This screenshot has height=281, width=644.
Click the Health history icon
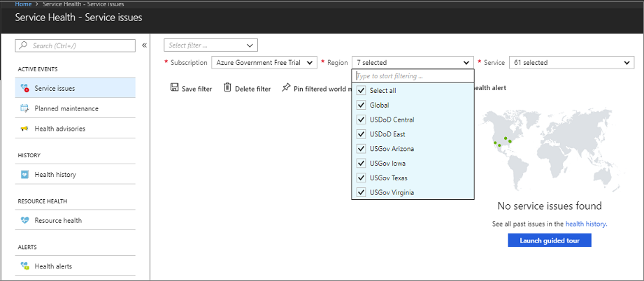point(25,175)
